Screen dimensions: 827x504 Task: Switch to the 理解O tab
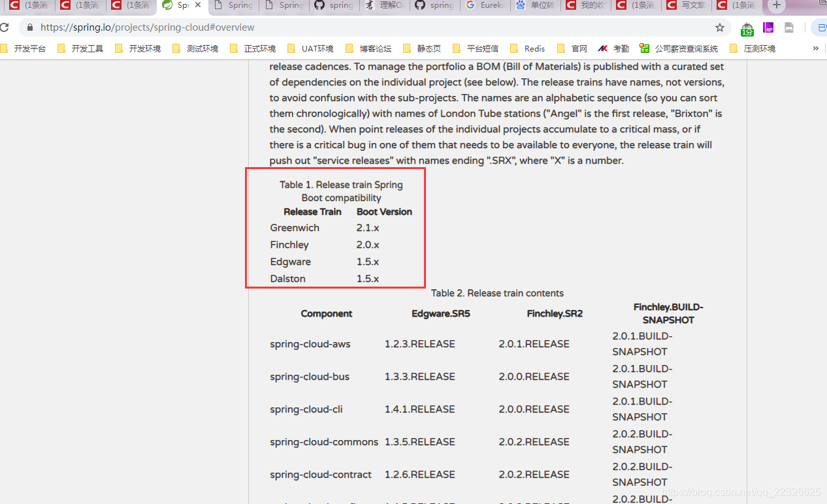[x=383, y=5]
